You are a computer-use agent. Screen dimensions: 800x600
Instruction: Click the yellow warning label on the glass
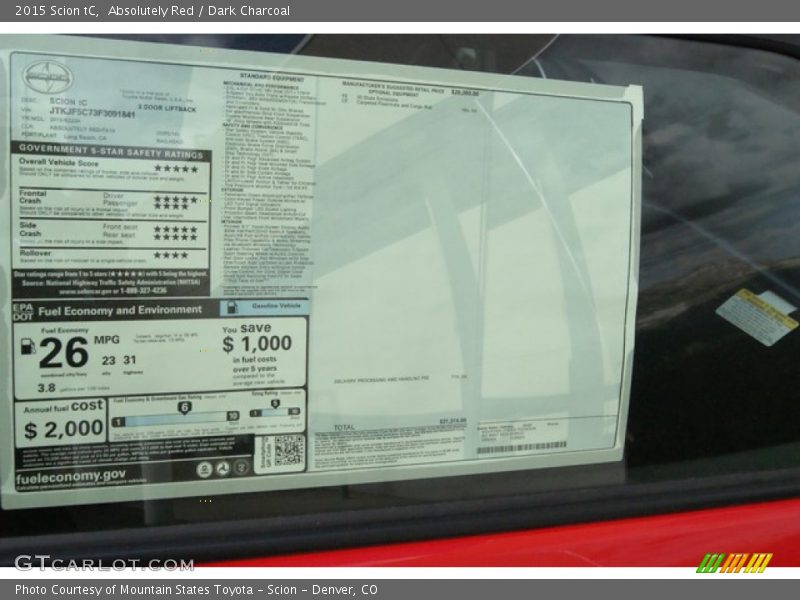(x=757, y=316)
